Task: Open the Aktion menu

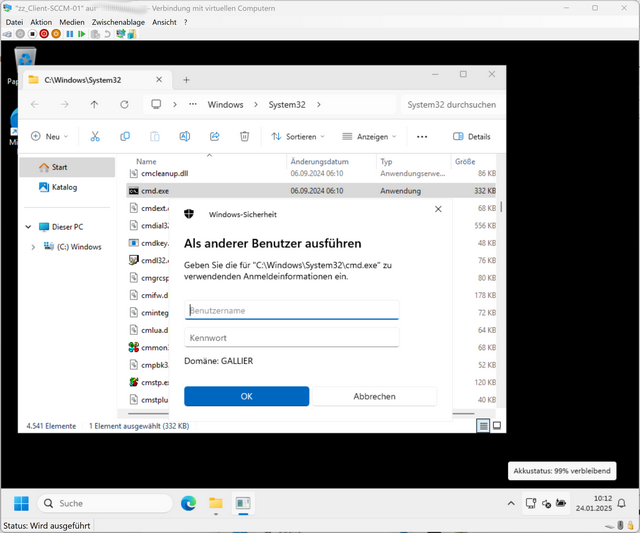Action: click(x=41, y=22)
